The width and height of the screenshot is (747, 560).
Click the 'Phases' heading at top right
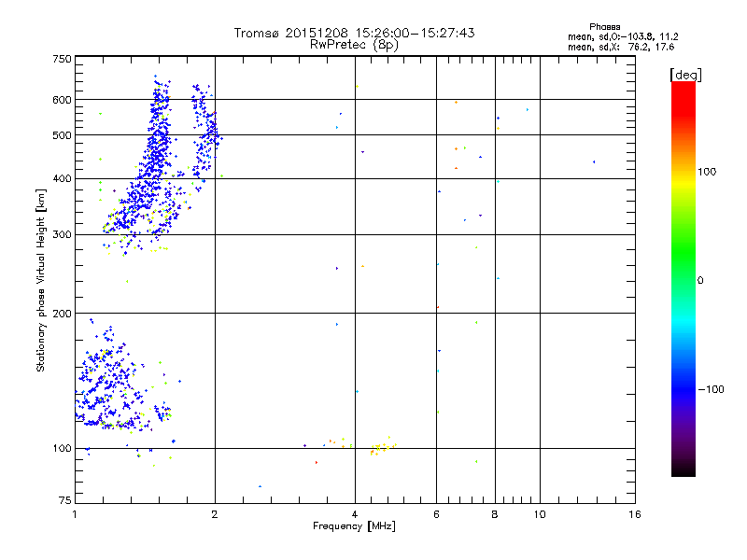click(x=604, y=27)
